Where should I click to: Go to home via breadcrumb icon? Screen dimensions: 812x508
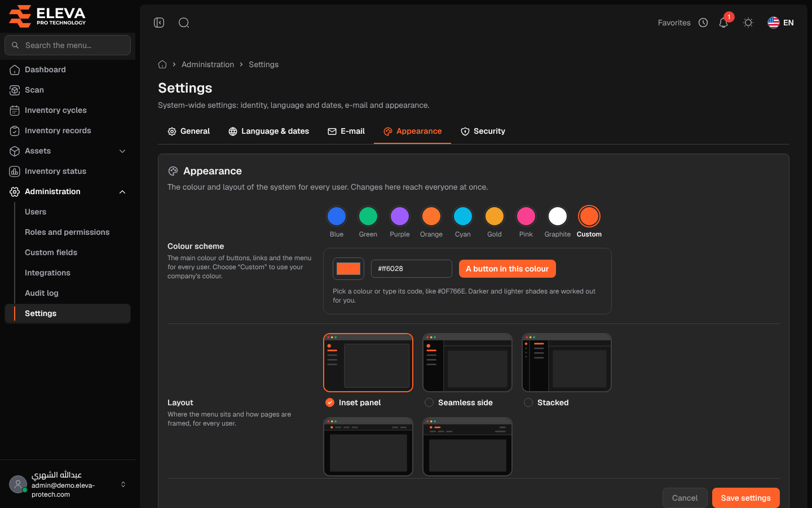click(162, 64)
